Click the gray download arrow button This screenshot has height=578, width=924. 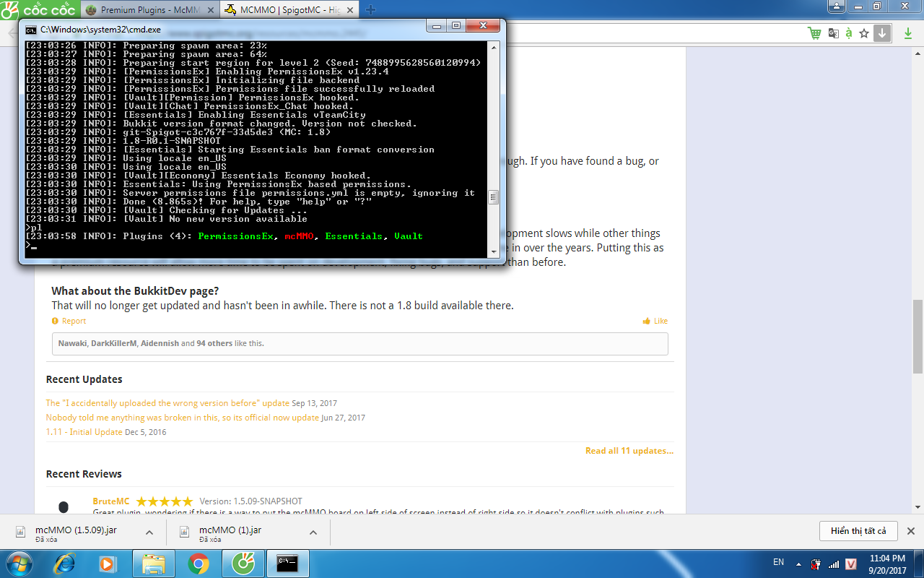pyautogui.click(x=882, y=33)
